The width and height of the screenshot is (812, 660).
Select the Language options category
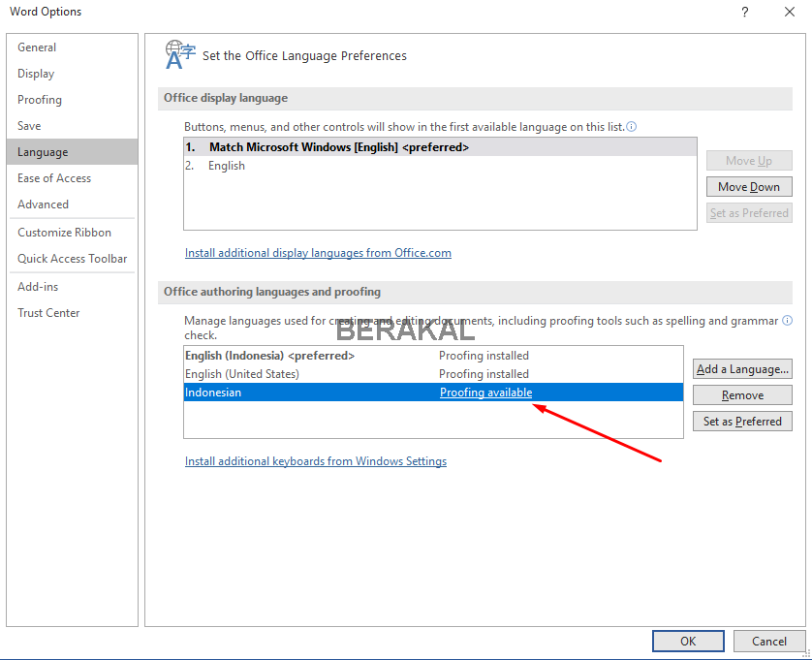coord(72,152)
